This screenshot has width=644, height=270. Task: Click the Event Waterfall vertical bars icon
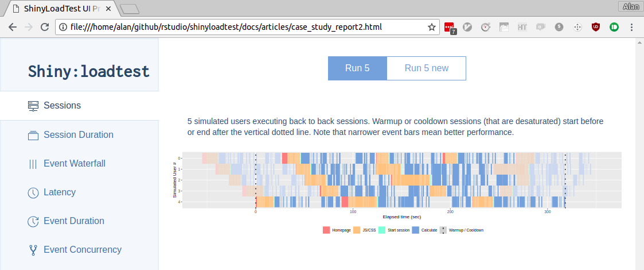33,164
